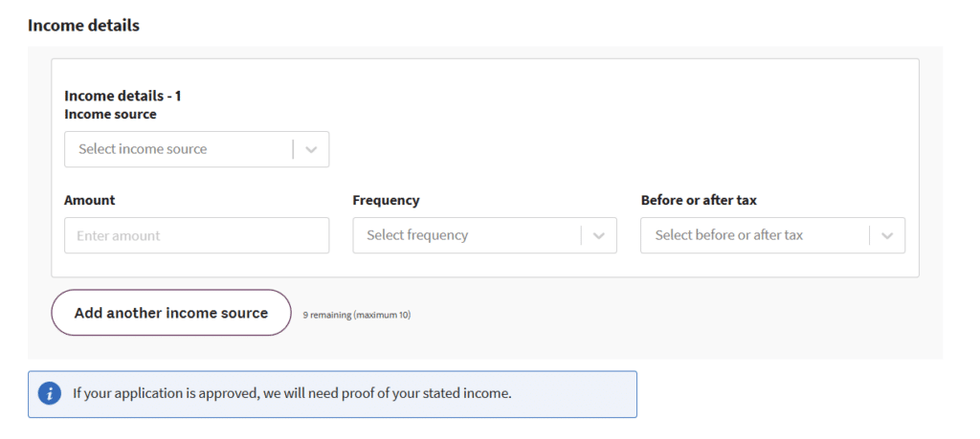Click the Income source chevron arrow
This screenshot has height=439, width=980.
311,149
